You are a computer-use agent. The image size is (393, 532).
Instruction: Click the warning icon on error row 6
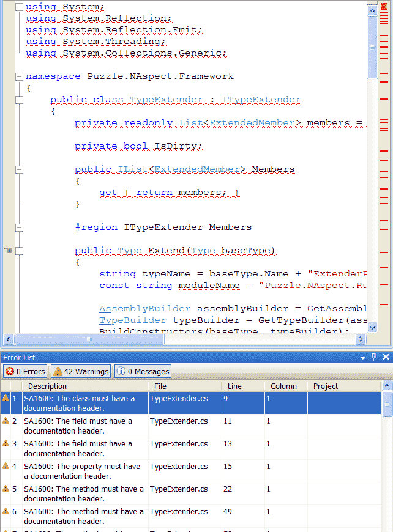point(6,512)
